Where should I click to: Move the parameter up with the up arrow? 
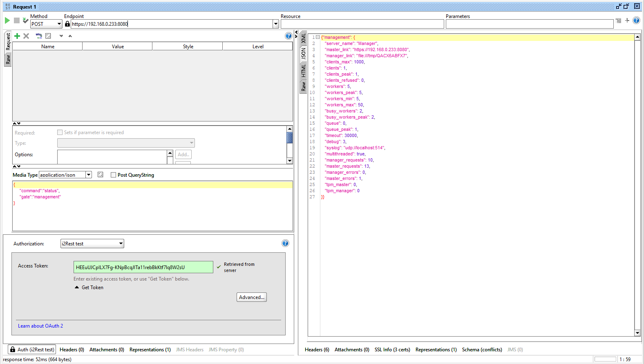pyautogui.click(x=70, y=36)
